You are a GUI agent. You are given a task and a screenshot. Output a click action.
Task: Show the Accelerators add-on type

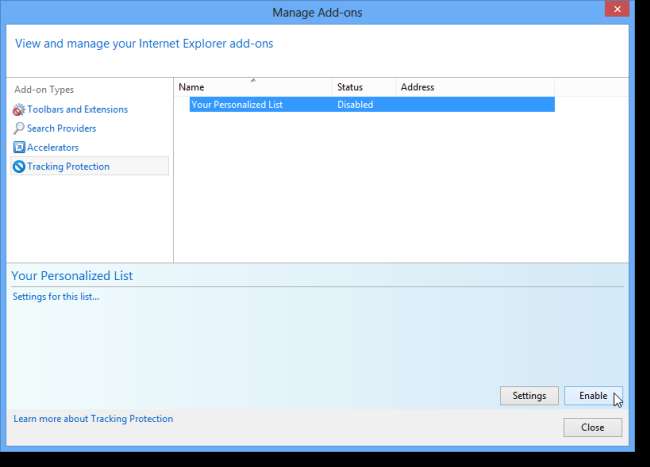53,148
